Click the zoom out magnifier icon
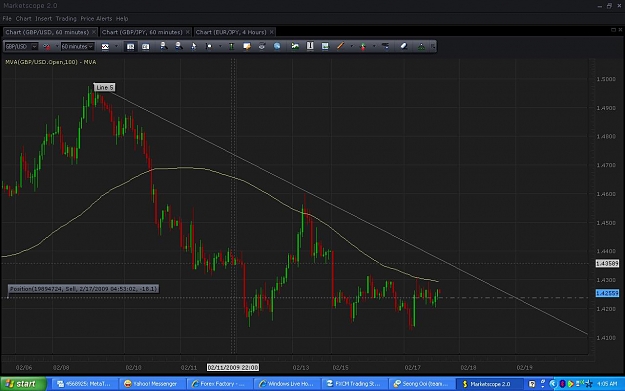The image size is (625, 391). 179,46
